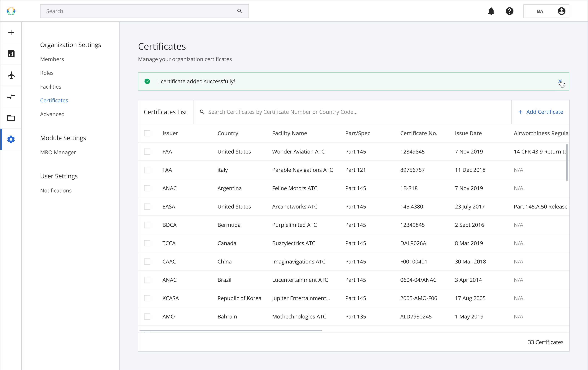Image resolution: width=588 pixels, height=370 pixels.
Task: Click certificate number ALD7930245
Action: [416, 316]
